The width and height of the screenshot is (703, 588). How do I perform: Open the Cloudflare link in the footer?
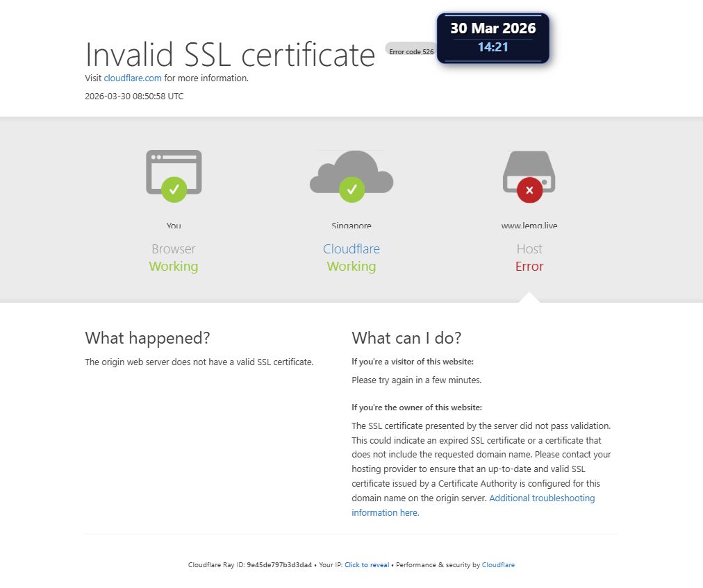pyautogui.click(x=498, y=564)
